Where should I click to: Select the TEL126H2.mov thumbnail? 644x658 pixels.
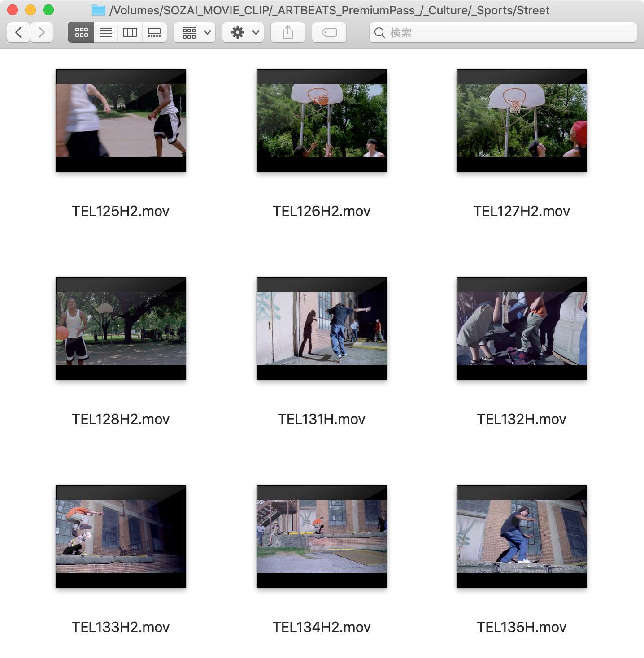[322, 120]
